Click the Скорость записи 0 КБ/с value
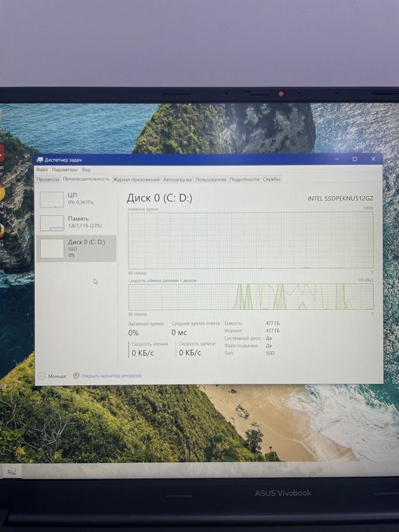The image size is (399, 532). pos(190,353)
